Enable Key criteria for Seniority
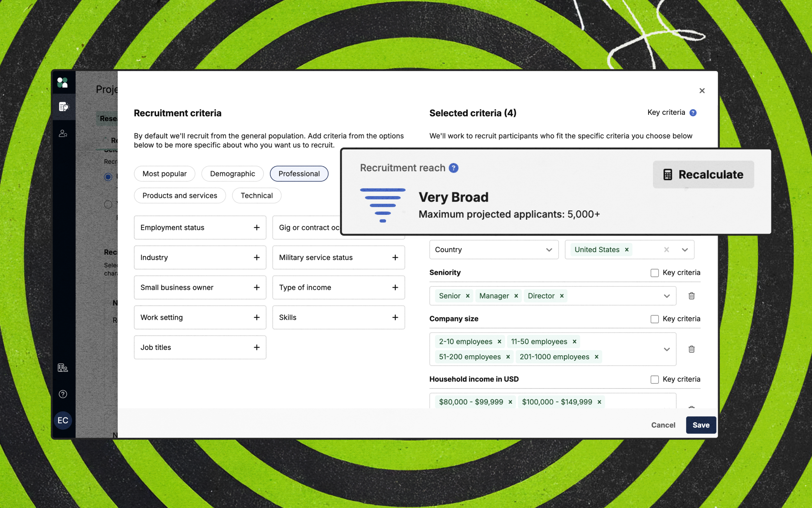The width and height of the screenshot is (812, 508). 654,273
